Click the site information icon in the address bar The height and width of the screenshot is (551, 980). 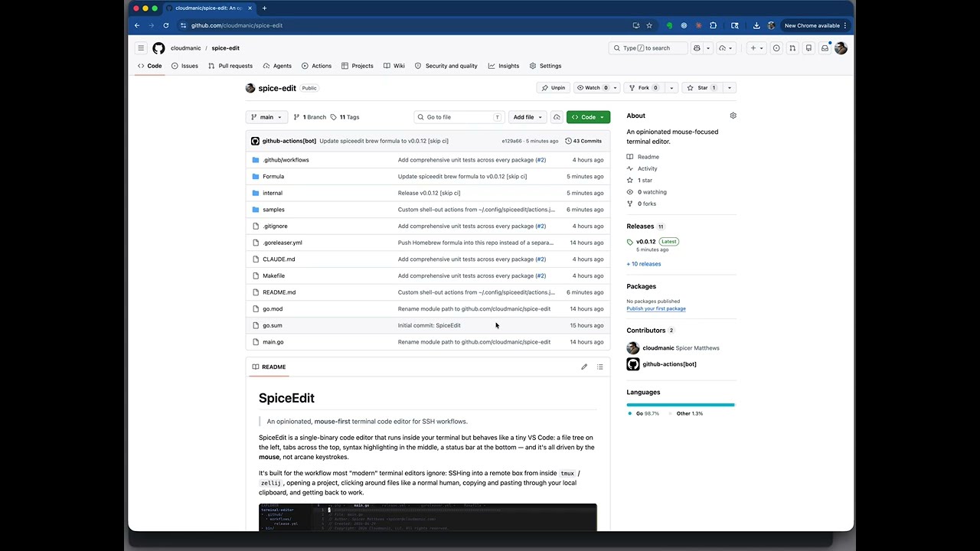point(183,25)
